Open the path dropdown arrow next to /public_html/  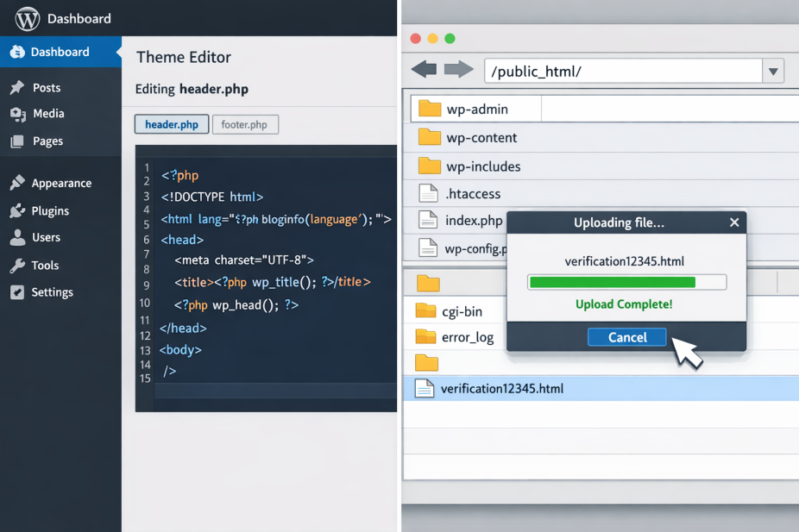point(773,72)
